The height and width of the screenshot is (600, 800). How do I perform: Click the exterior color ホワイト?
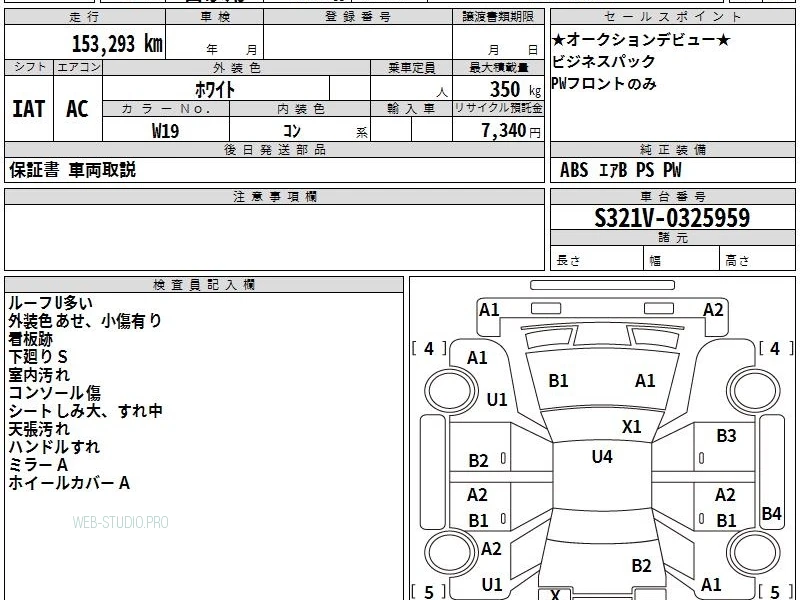[215, 90]
